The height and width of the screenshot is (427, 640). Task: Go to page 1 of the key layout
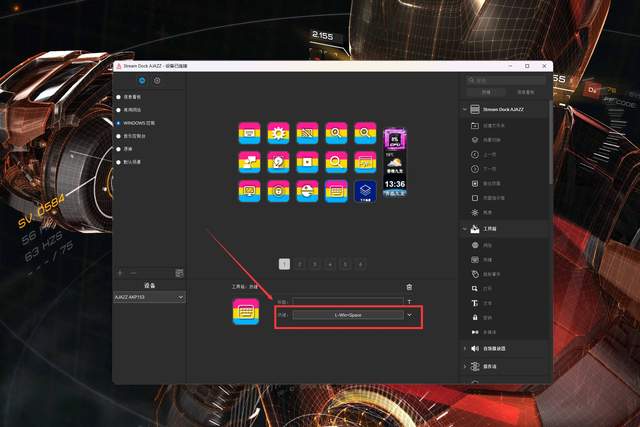(284, 264)
